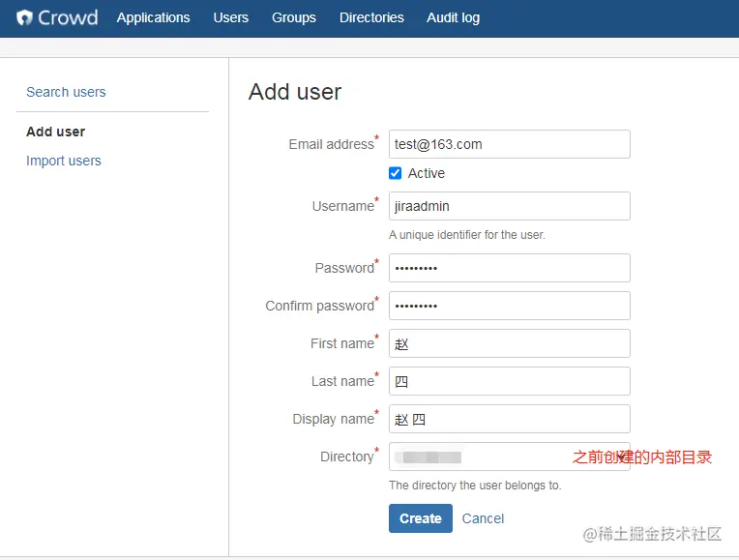The image size is (739, 560).
Task: Click the Last name field
Action: click(x=509, y=381)
